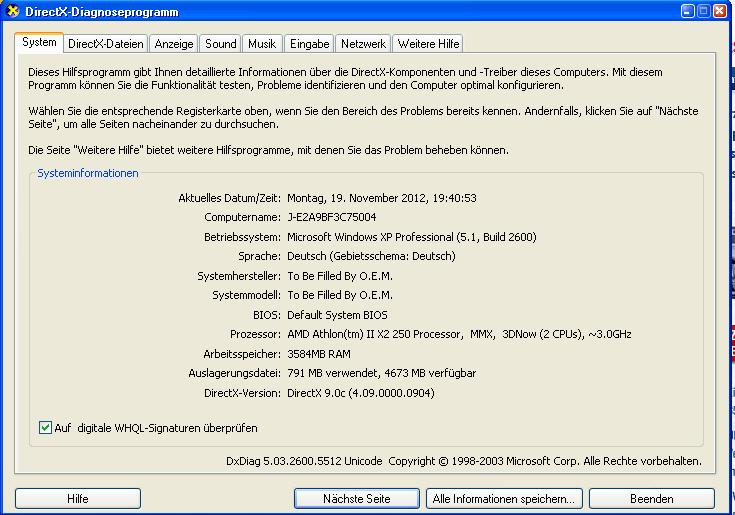Click the 'Systemhersteller:' label
735x515 pixels.
[x=239, y=276]
